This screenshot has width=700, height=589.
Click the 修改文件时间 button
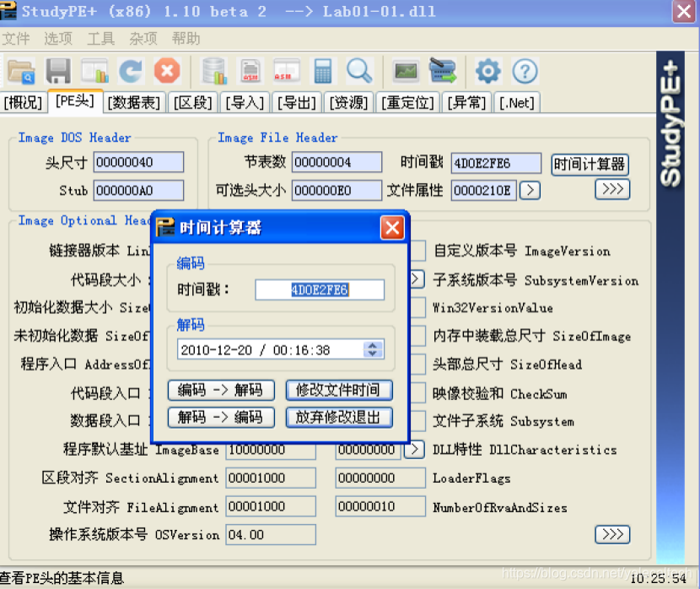(x=339, y=391)
